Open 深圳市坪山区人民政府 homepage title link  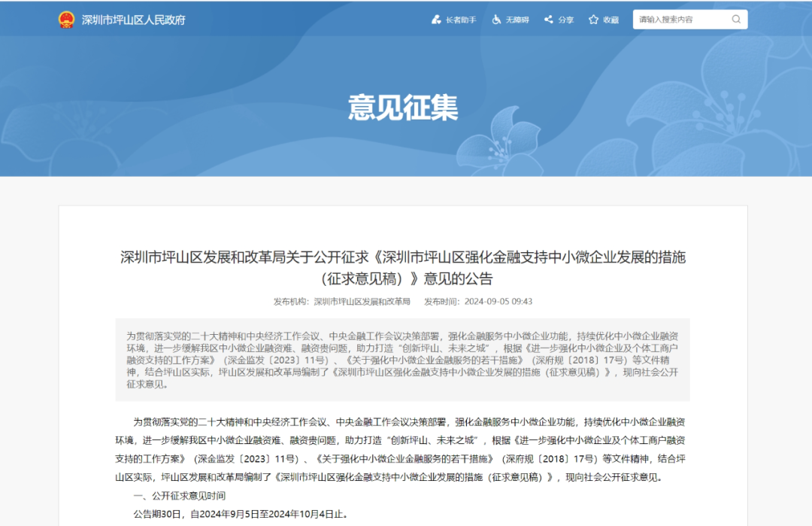click(133, 20)
